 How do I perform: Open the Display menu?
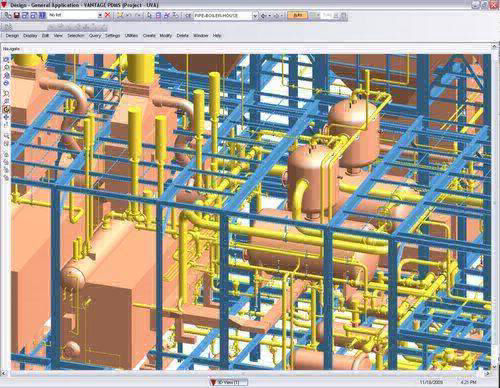30,36
